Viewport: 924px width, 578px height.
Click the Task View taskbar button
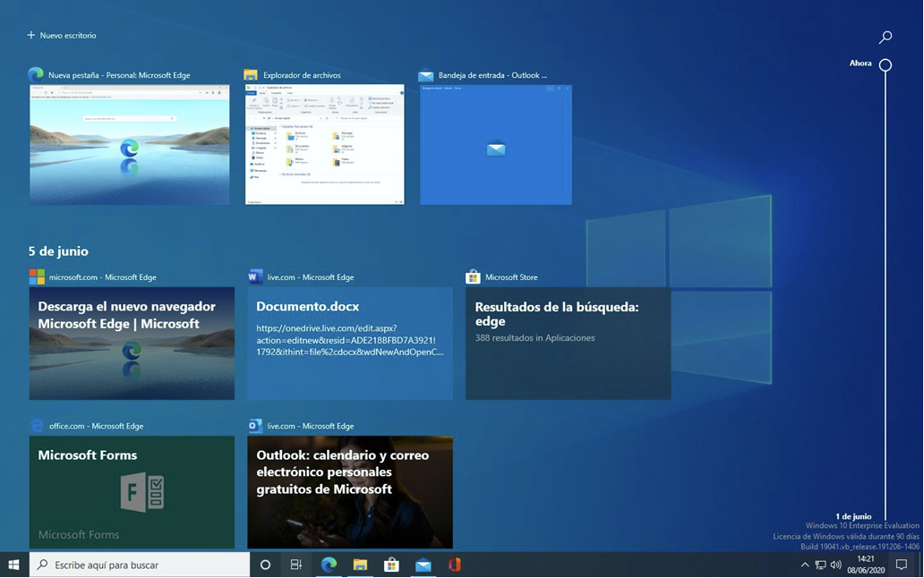click(295, 565)
